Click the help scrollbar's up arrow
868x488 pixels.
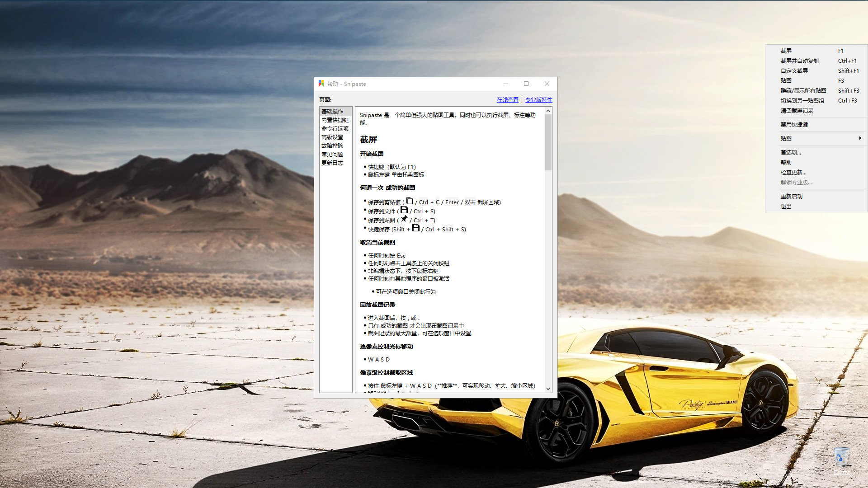(x=548, y=111)
